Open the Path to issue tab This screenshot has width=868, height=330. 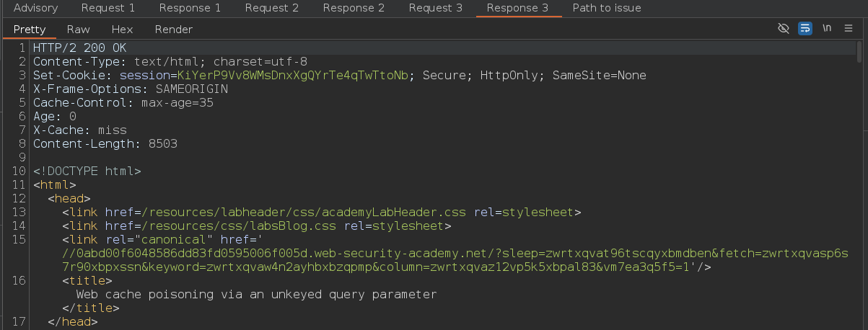[x=607, y=8]
